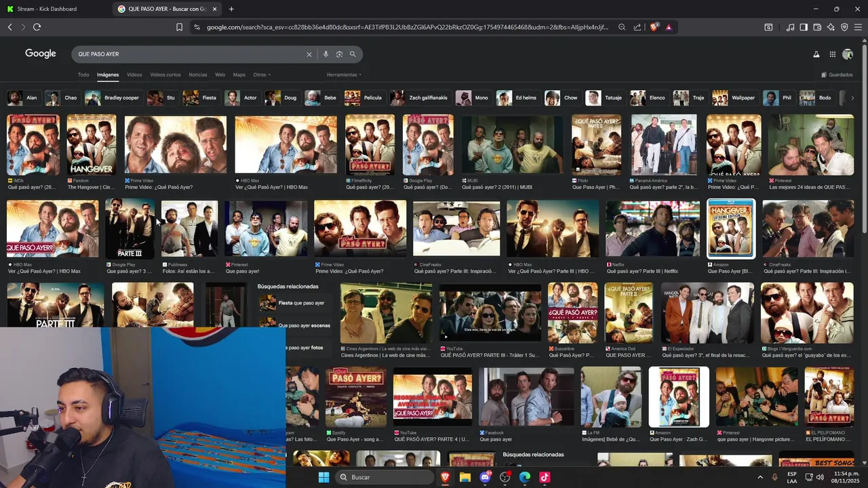Open the Brave tab search button
The height and width of the screenshot is (488, 868).
click(x=768, y=27)
